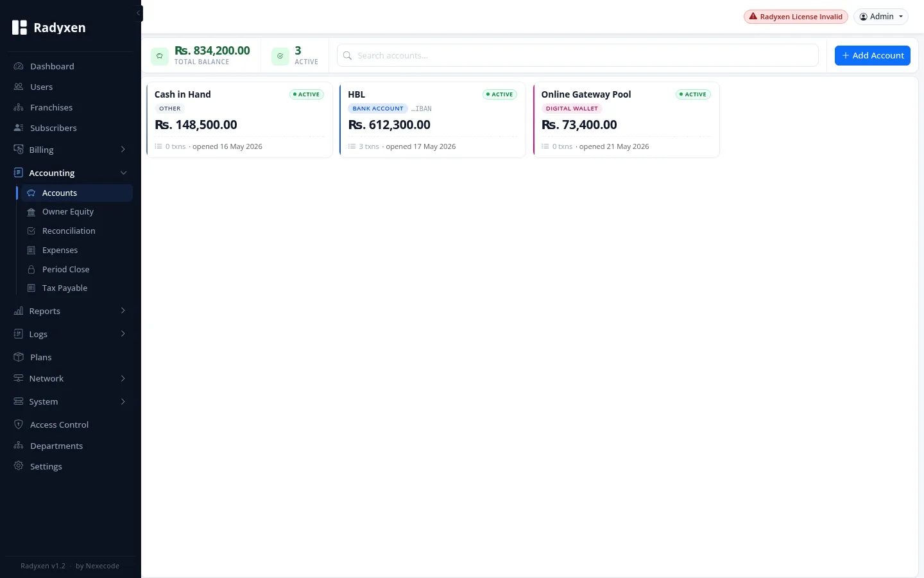Expand the Logs submenu
Screen dimensions: 924x578
[123, 334]
